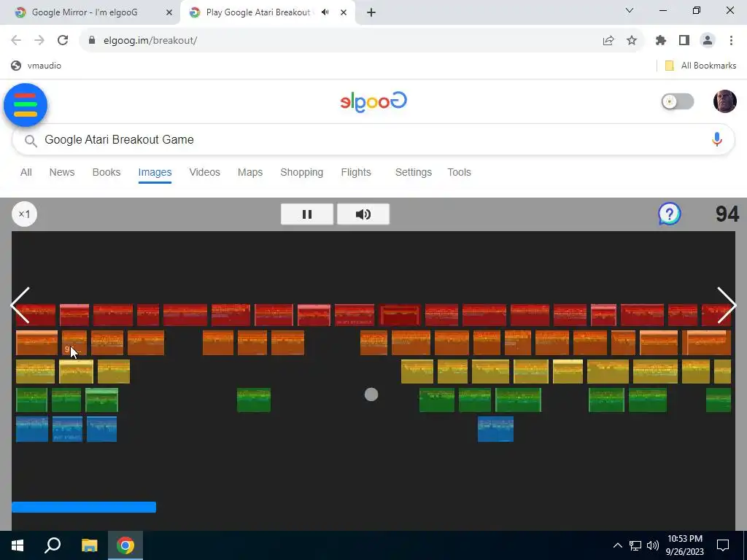
Task: Go back to the previous page
Action: pyautogui.click(x=16, y=41)
